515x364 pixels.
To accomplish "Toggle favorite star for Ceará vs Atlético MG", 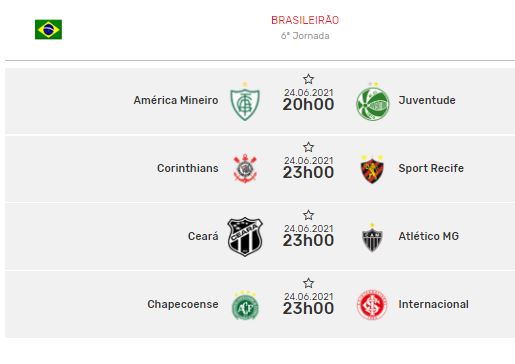I will coord(308,215).
